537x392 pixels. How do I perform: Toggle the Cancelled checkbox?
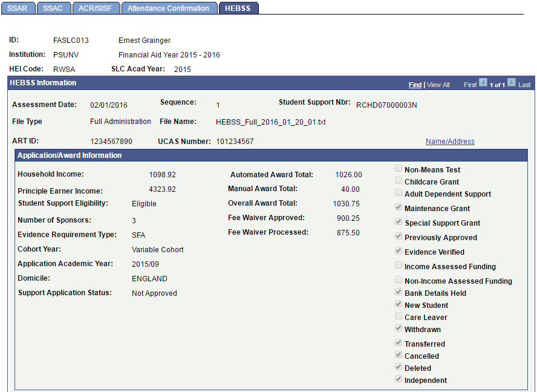point(399,354)
